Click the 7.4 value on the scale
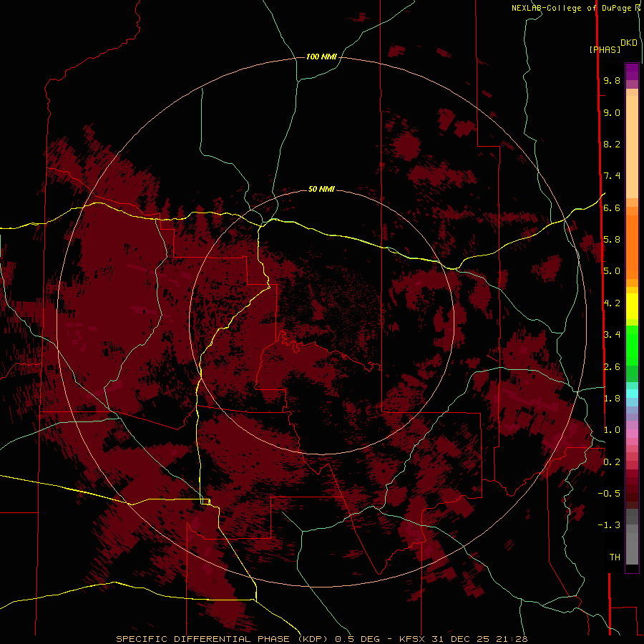This screenshot has height=644, width=644. pos(612,176)
